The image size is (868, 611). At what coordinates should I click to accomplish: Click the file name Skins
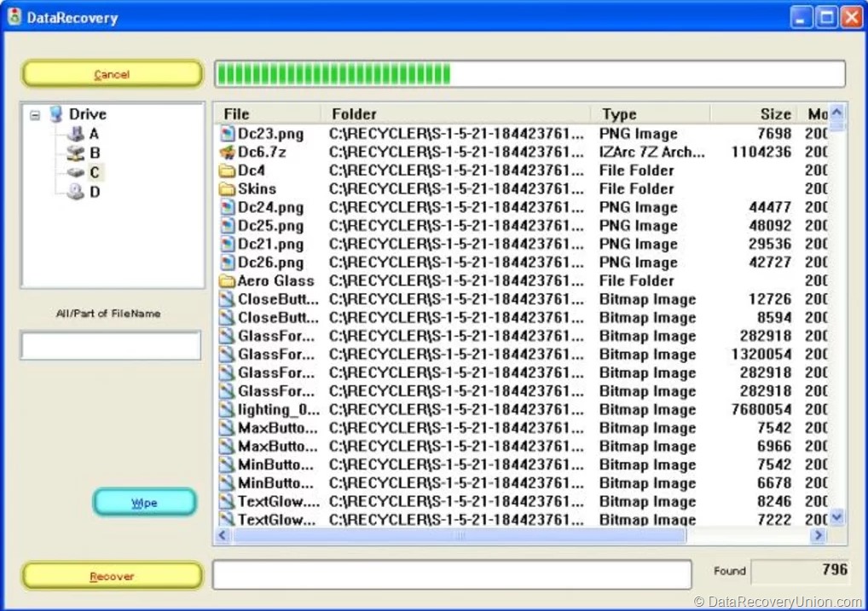tap(258, 188)
